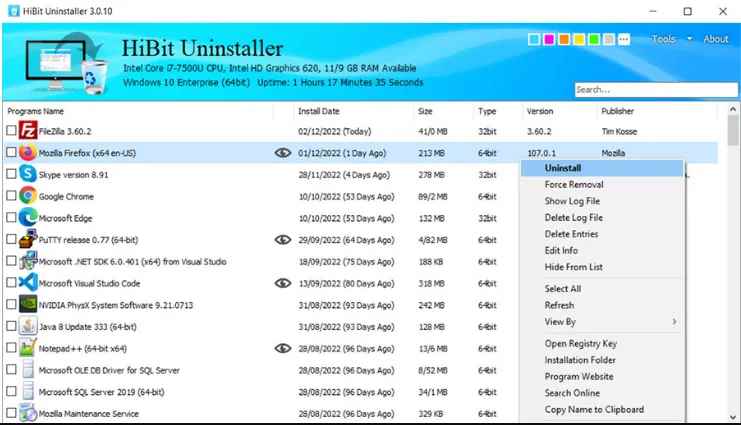The image size is (741, 425).
Task: Select Force Removal in context menu
Action: [x=573, y=185]
